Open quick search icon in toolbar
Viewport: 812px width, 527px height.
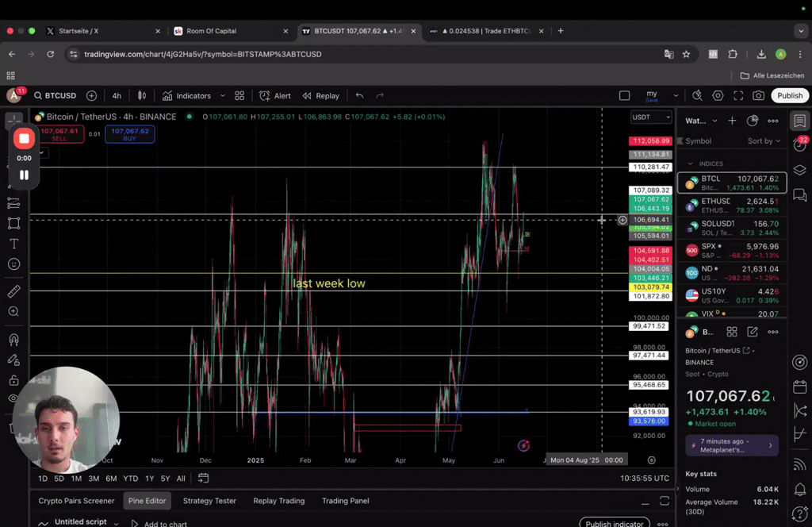tap(698, 96)
